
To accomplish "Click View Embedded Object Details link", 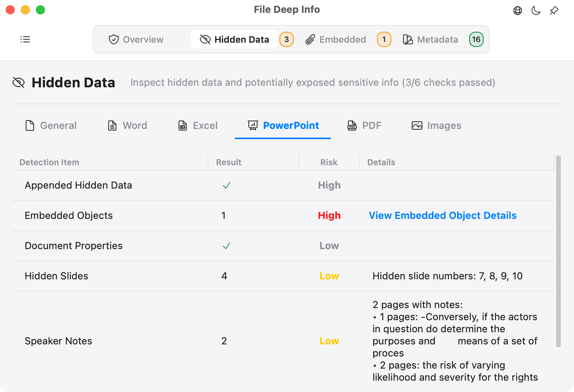I will [x=443, y=215].
